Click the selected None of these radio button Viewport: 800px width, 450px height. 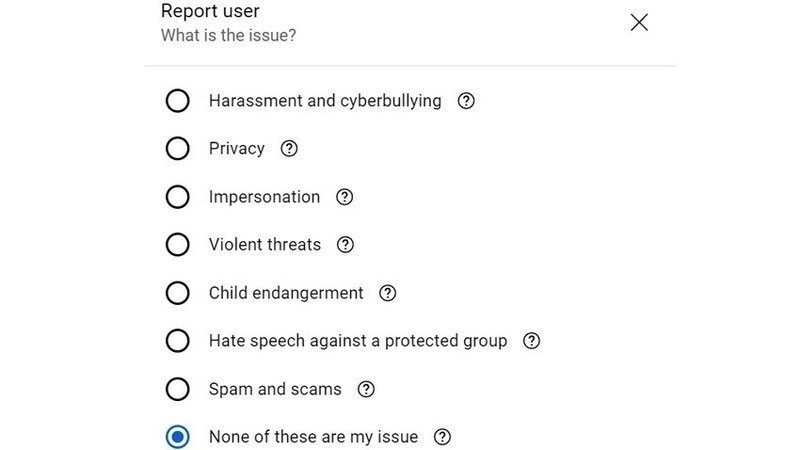[177, 437]
